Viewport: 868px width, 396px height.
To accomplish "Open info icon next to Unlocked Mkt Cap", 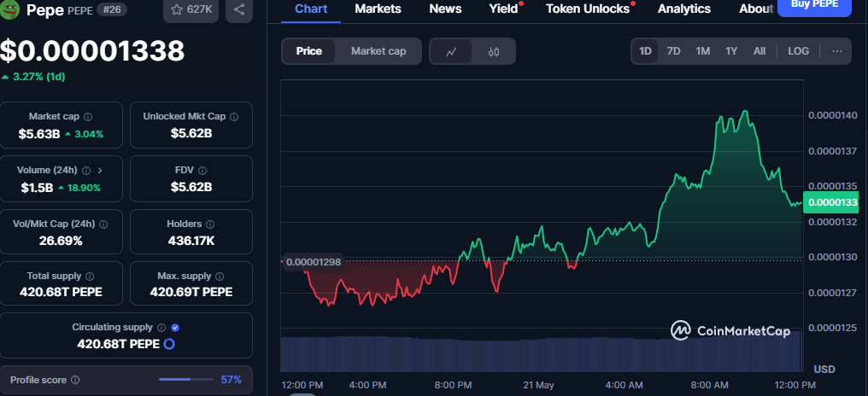I will click(x=234, y=117).
